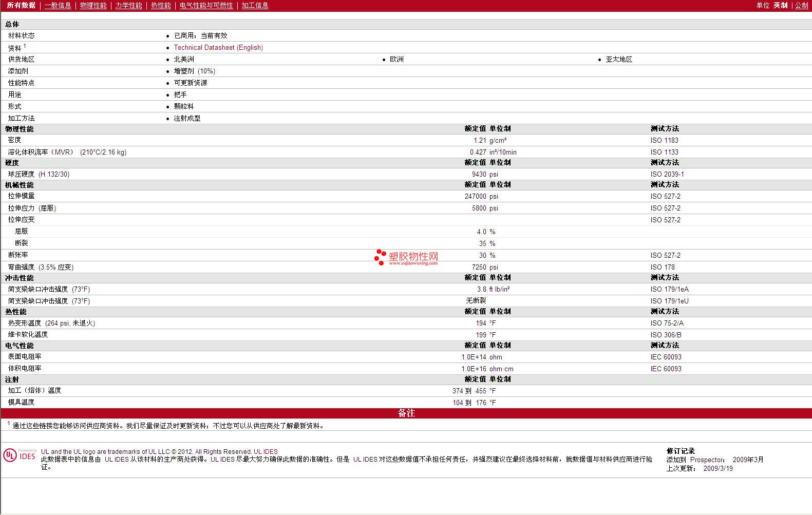Click the impact strength value 3.8

tap(481, 289)
